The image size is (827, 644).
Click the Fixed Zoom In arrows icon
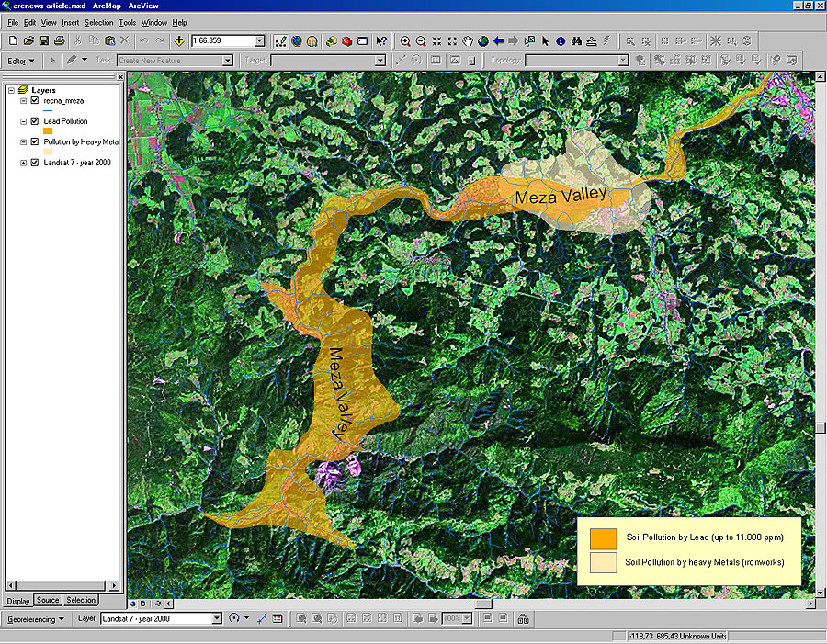(436, 40)
